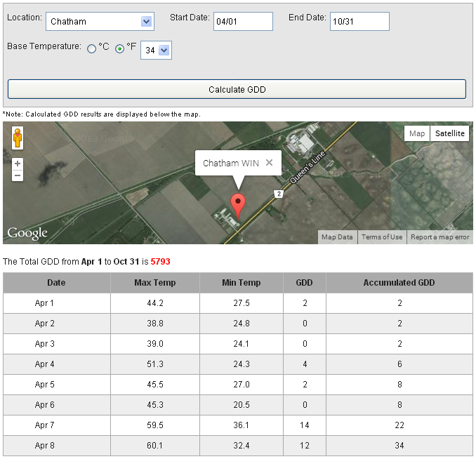This screenshot has width=476, height=459.
Task: Open the base temperature 34 dropdown
Action: (156, 50)
